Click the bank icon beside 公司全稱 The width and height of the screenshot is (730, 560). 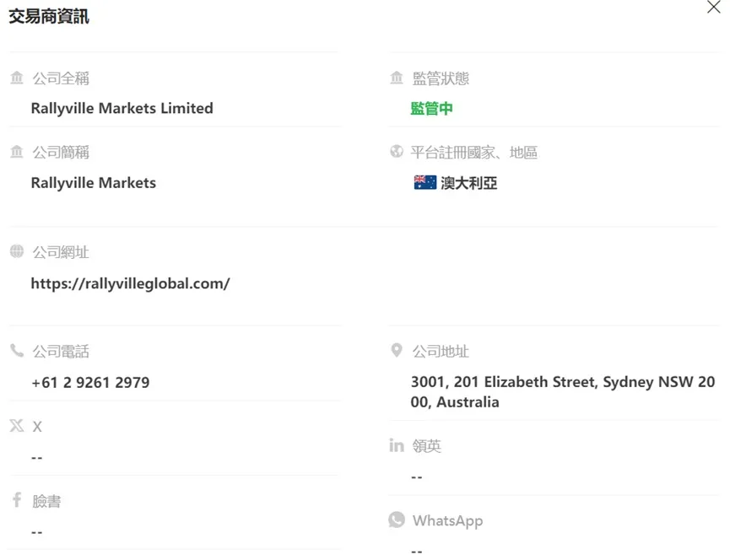coord(17,78)
